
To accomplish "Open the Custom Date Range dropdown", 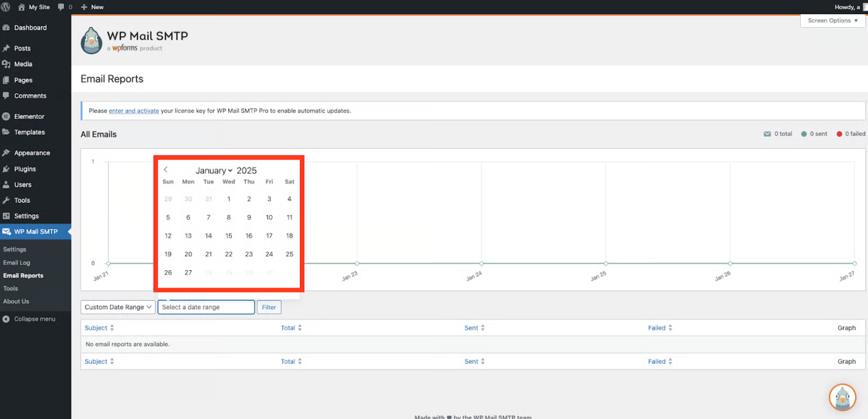I will 118,307.
